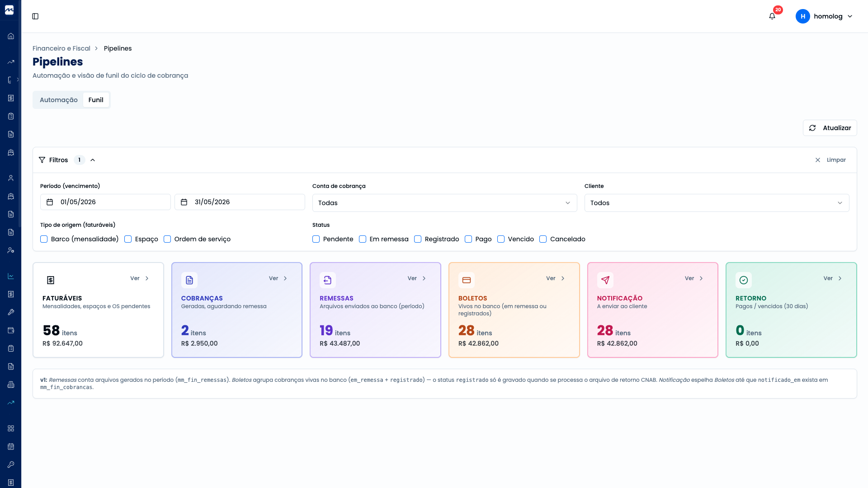The image size is (868, 488).
Task: Click the R$ 43.487,00 Remessas value
Action: coord(340,343)
